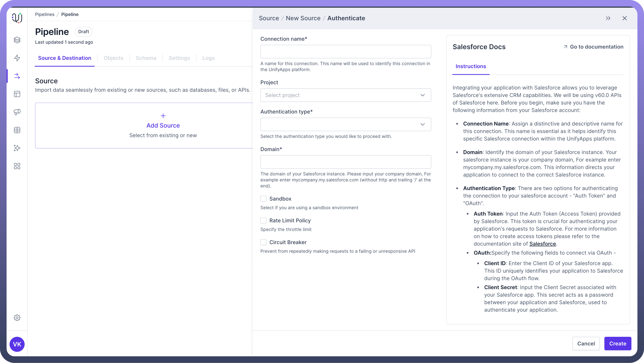This screenshot has height=363, width=644.
Task: Select the Instructions tab
Action: click(x=471, y=66)
